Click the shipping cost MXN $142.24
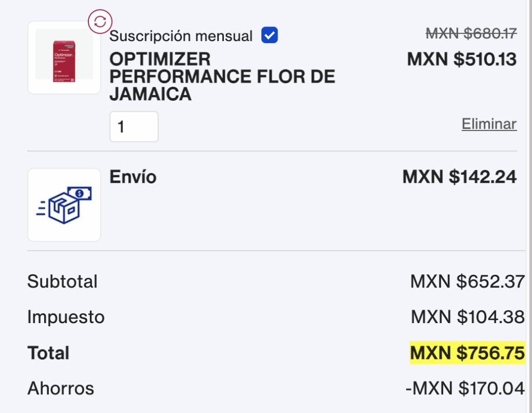 tap(459, 177)
